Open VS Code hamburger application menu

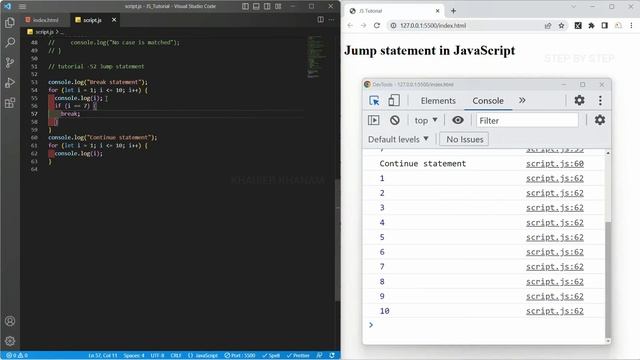click(x=22, y=6)
